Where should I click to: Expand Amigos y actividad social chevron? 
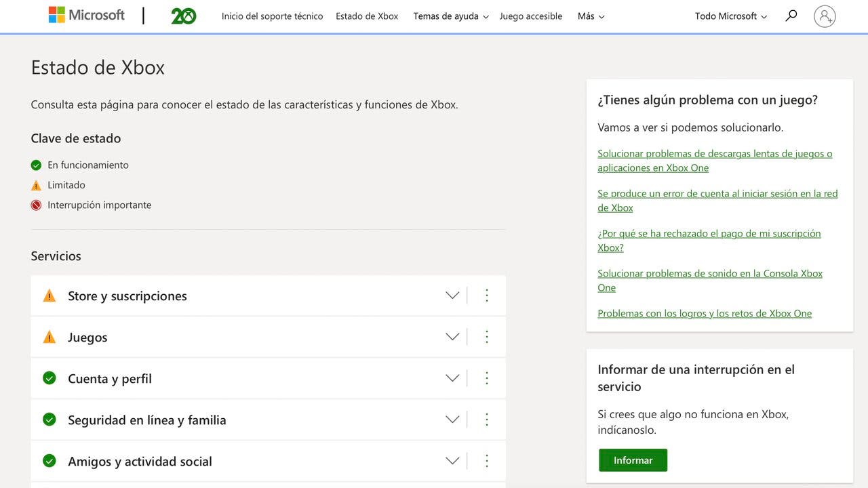[452, 461]
